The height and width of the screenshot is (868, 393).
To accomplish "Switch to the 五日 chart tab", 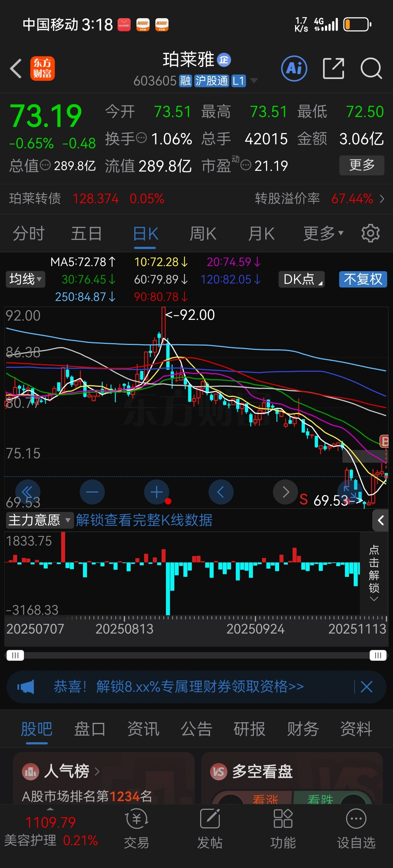I will [x=86, y=233].
